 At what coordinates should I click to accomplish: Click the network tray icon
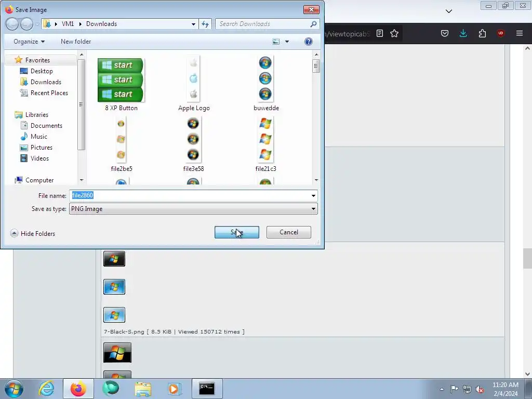point(467,389)
